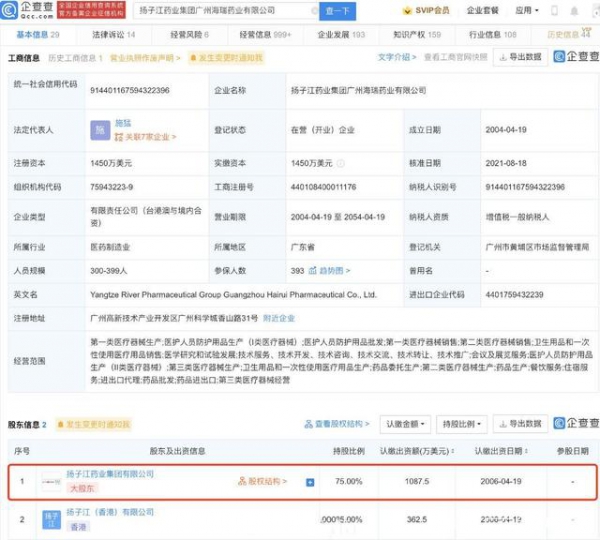Switch to 历史信息 tab
Screen dimensions: 600x540
[x=569, y=34]
